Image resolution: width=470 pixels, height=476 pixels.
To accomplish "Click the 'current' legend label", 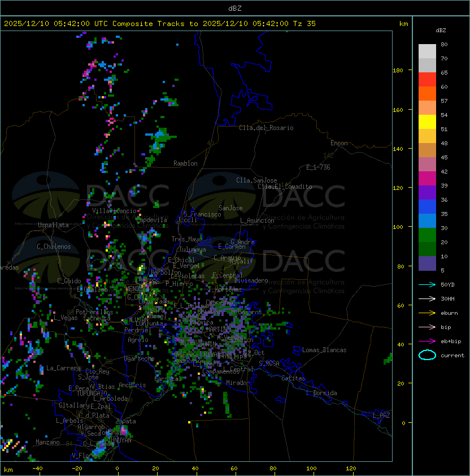I will (x=452, y=355).
